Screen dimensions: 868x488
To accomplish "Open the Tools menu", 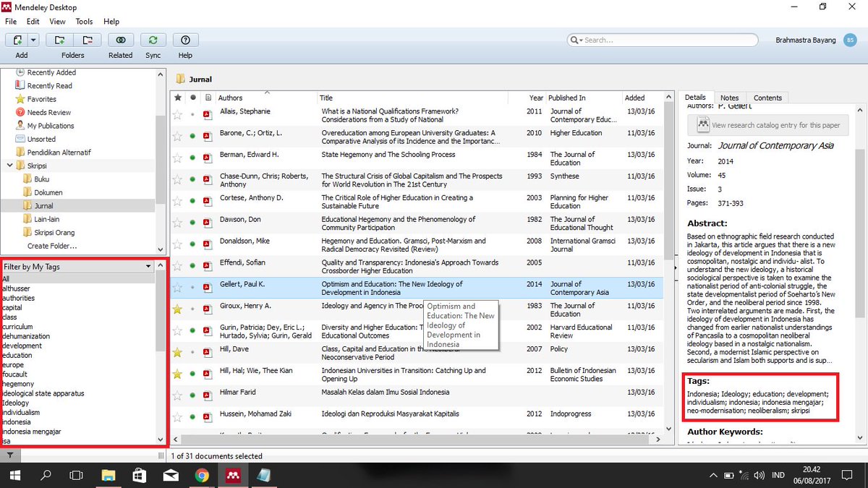I will (84, 22).
